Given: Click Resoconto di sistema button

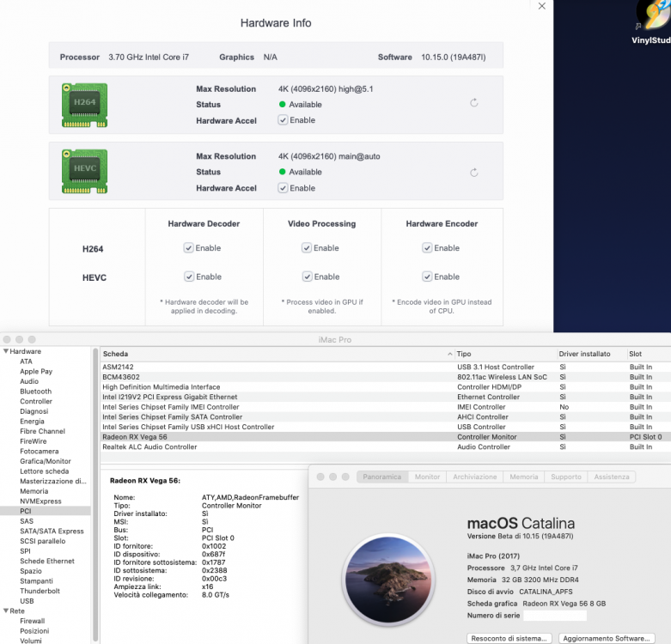Looking at the screenshot, I should click(x=509, y=638).
